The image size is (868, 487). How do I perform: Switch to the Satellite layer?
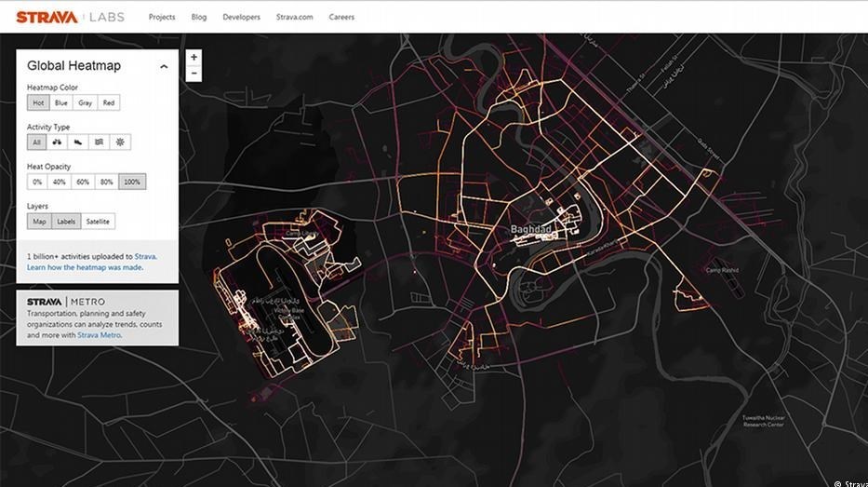pyautogui.click(x=98, y=222)
